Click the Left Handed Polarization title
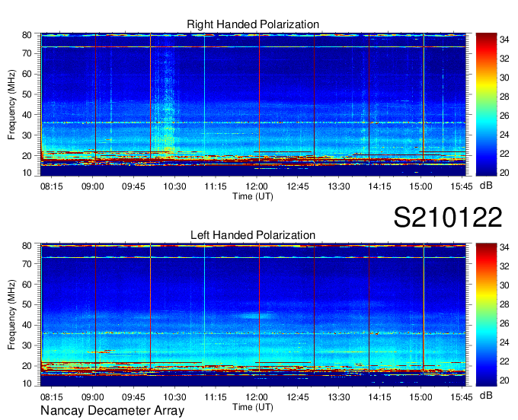This screenshot has width=518, height=420. pyautogui.click(x=253, y=235)
